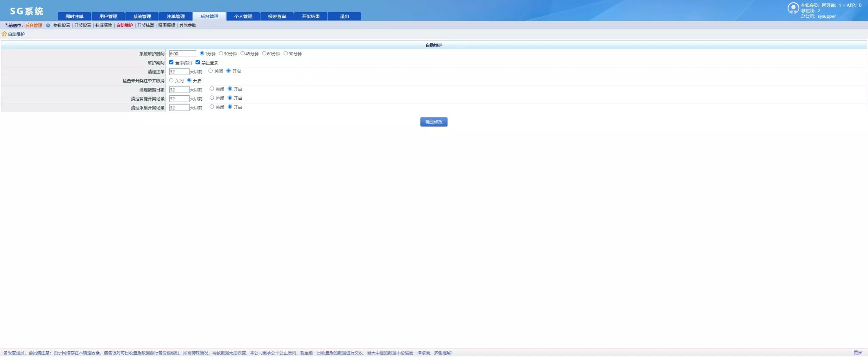Viewport: 868px width, 357px height.
Task: Click the SG系统 logo
Action: 26,11
